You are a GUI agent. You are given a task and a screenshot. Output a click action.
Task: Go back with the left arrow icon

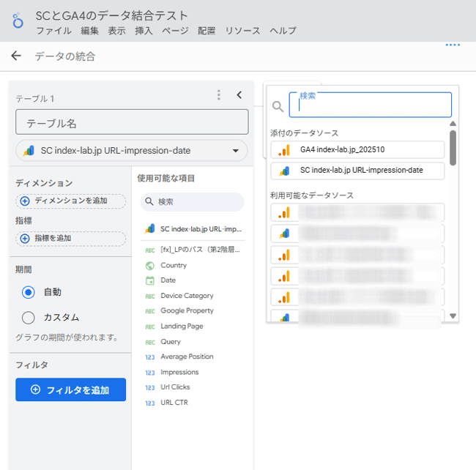(16, 56)
